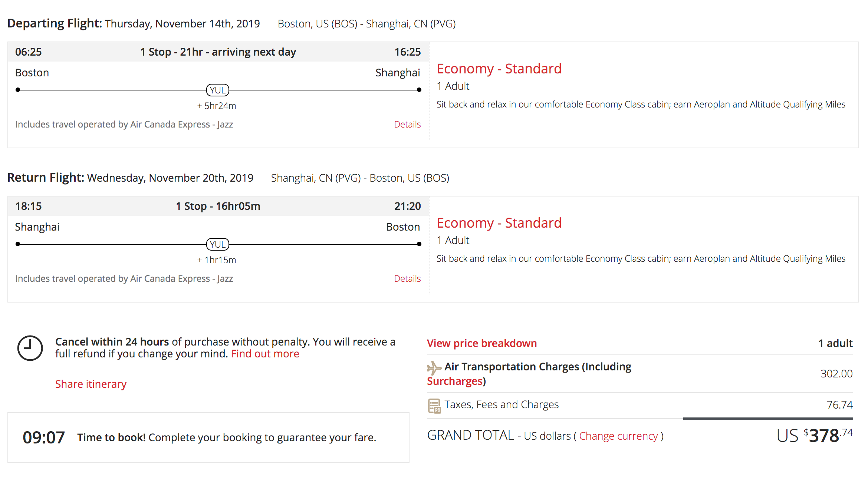Click the 09:07 booking countdown timer
The width and height of the screenshot is (868, 479).
pos(44,437)
